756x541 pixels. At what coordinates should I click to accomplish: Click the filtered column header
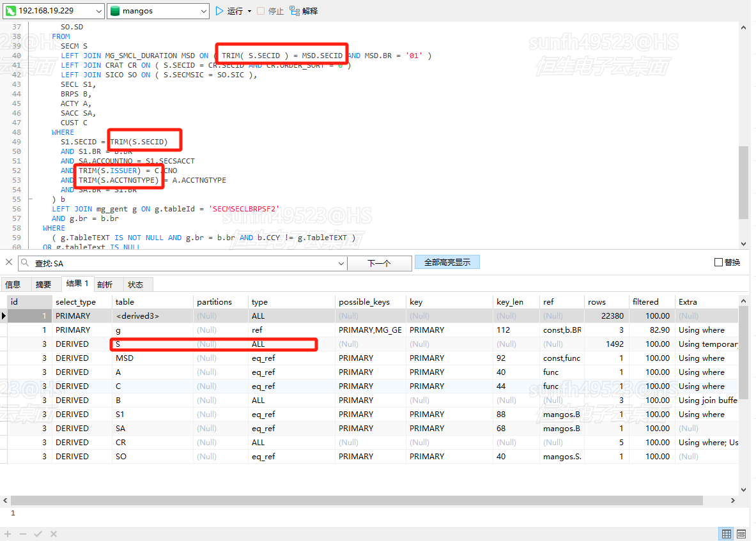point(651,302)
